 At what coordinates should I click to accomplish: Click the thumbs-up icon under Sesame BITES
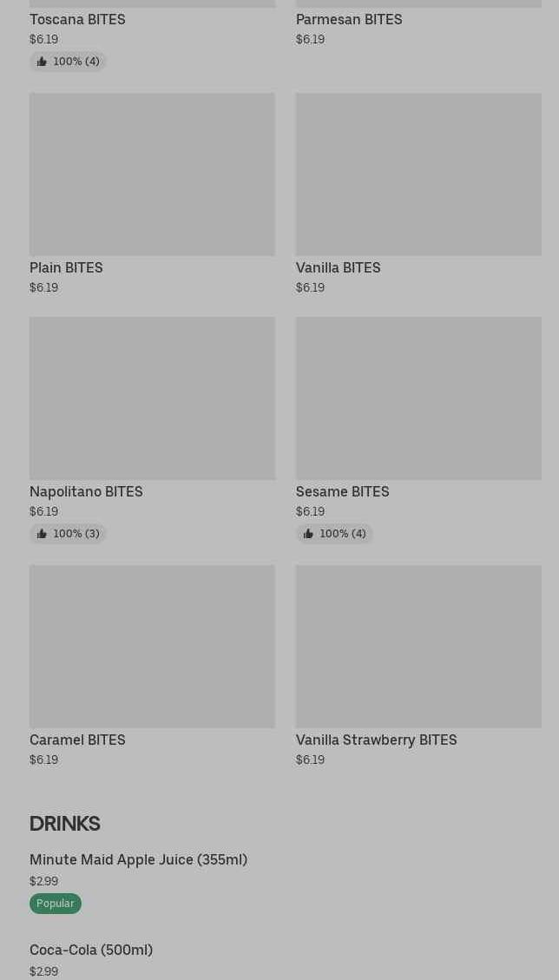click(x=308, y=534)
